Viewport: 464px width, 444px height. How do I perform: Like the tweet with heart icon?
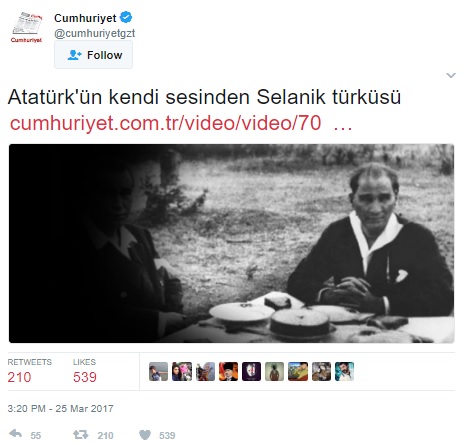coord(145,435)
